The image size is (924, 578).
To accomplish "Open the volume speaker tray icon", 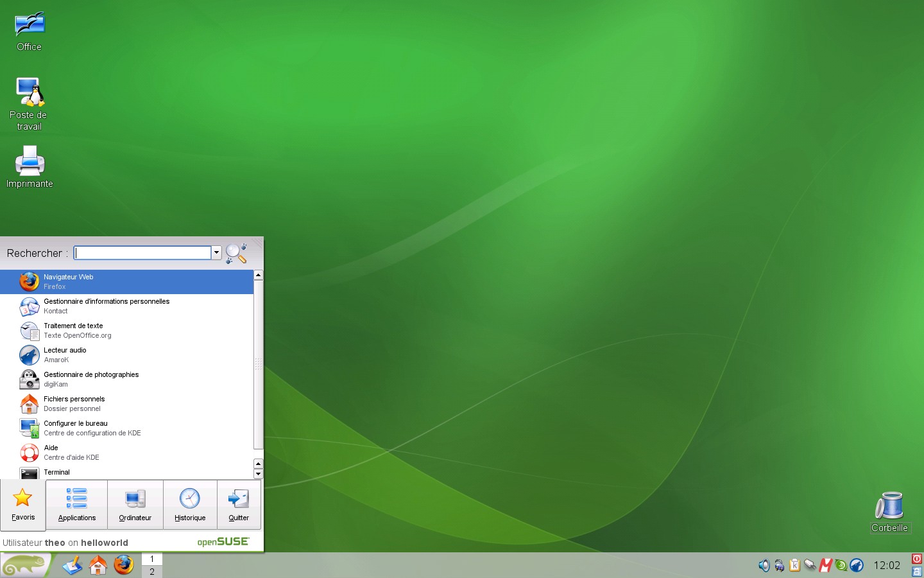I will tap(764, 565).
